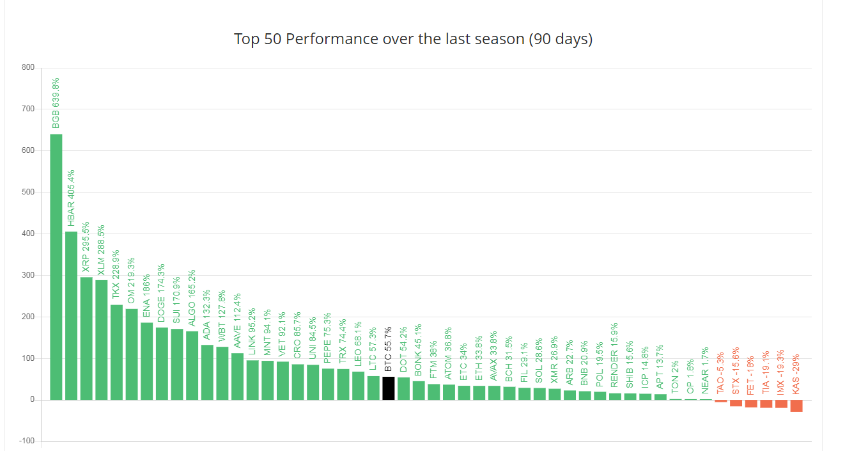Select the TKX 228.9% bar
The image size is (868, 451).
pyautogui.click(x=116, y=352)
